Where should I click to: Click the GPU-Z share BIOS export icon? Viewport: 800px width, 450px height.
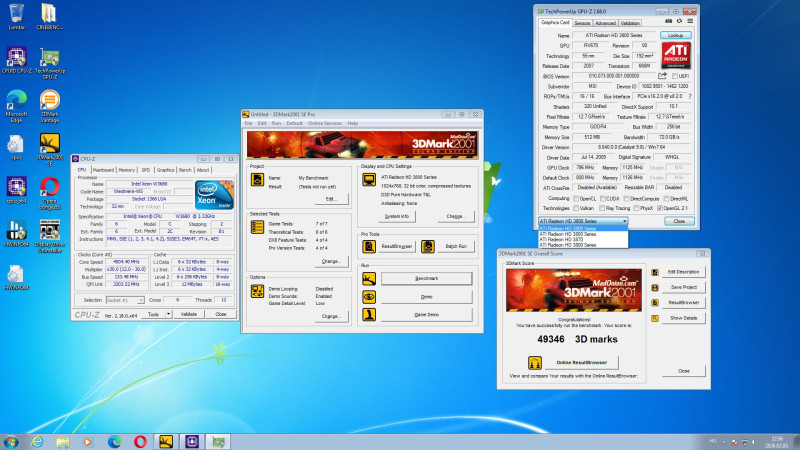pyautogui.click(x=661, y=75)
